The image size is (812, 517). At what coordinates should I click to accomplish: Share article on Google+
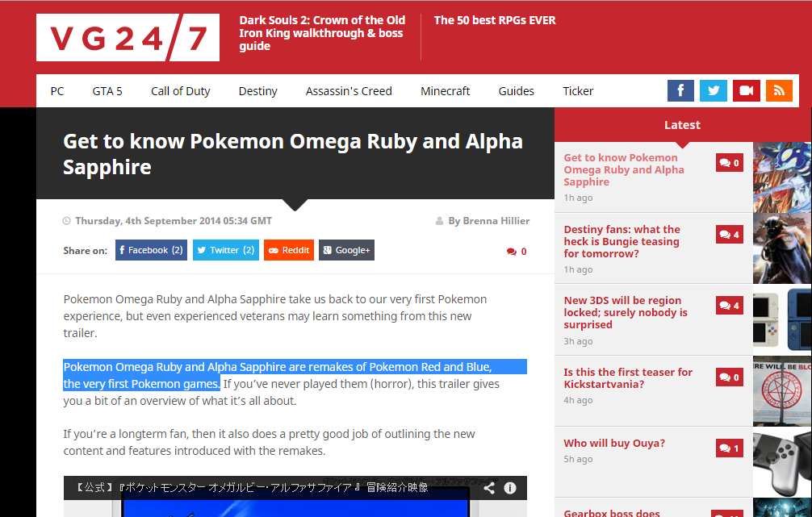(x=346, y=250)
